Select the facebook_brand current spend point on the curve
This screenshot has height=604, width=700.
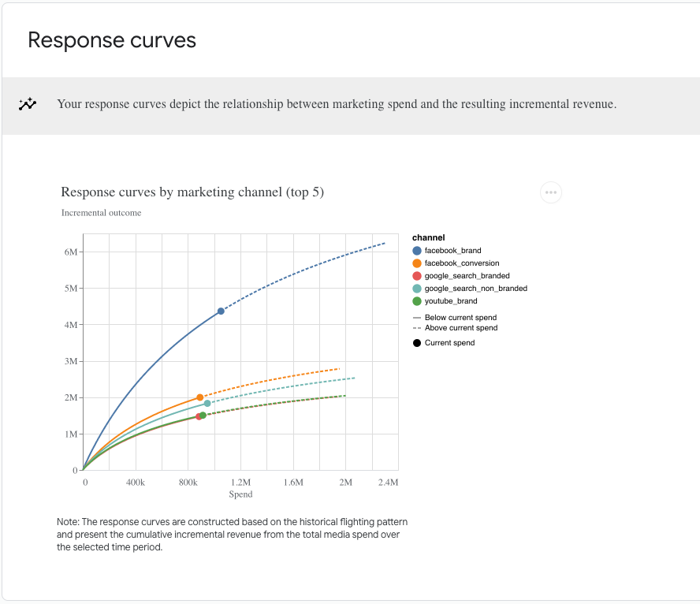[221, 311]
